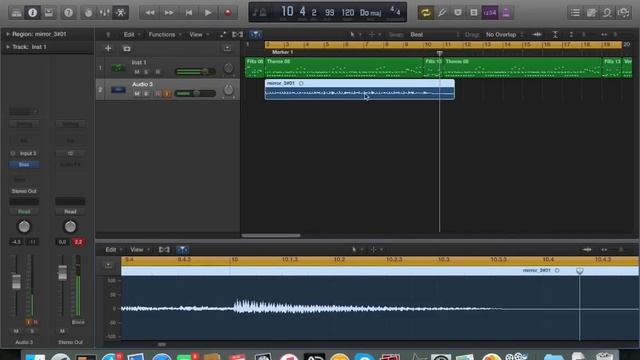Open the Note Pads icon
Viewport: 640px width, 360px height.
pos(591,13)
